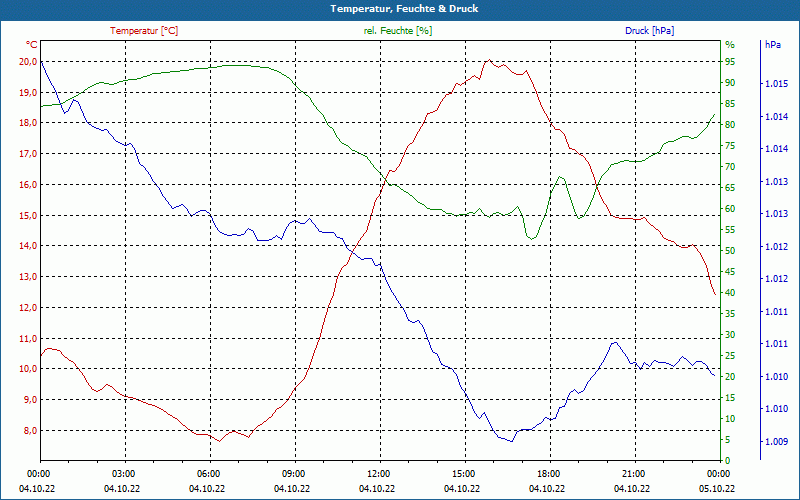Click green "50" on the humidity axis

coord(730,251)
